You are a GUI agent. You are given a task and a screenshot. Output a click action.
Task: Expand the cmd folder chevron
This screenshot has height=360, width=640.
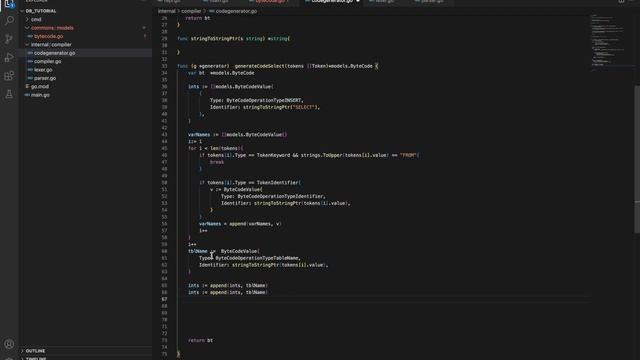click(27, 20)
